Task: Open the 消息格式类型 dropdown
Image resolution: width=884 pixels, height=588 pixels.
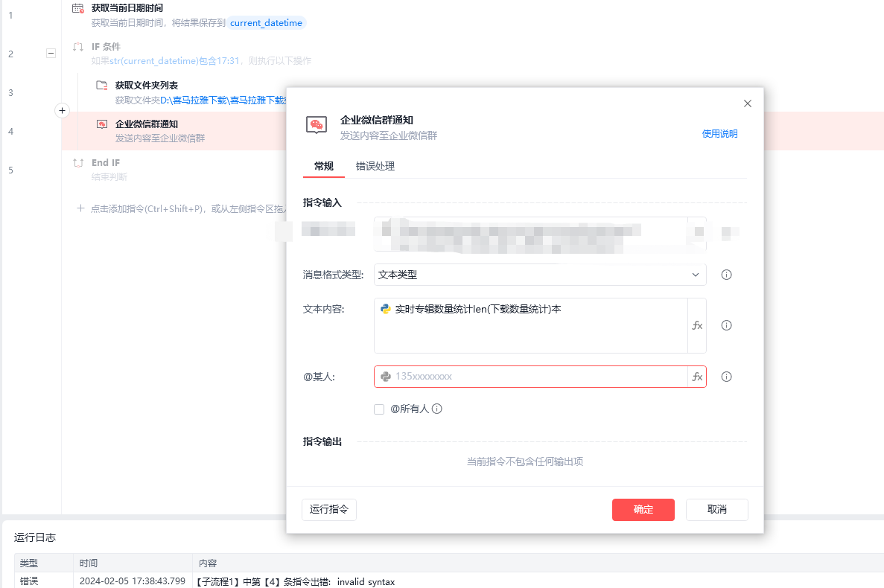Action: coord(540,275)
